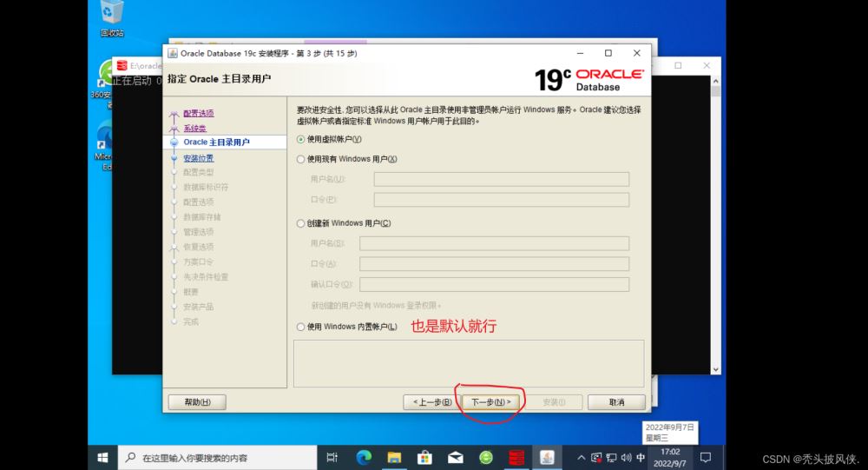Viewport: 868px width, 470px height.
Task: Click the Windows taskbar search box
Action: click(217, 457)
